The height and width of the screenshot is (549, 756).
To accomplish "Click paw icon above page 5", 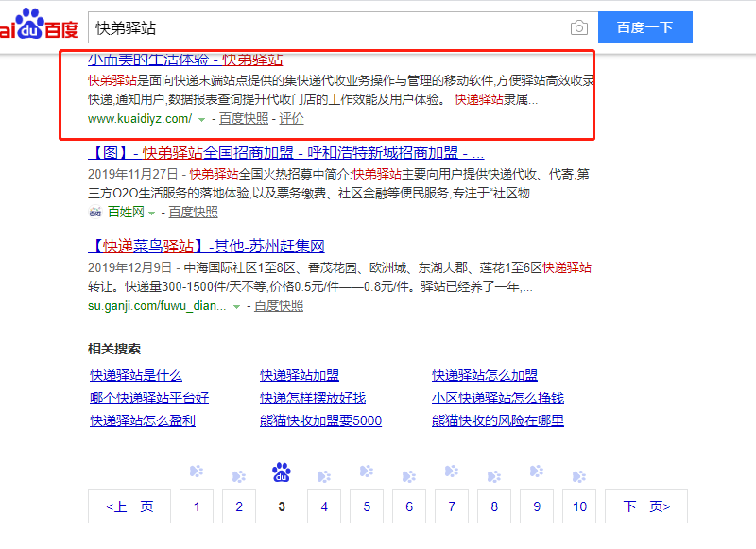I will pos(367,471).
